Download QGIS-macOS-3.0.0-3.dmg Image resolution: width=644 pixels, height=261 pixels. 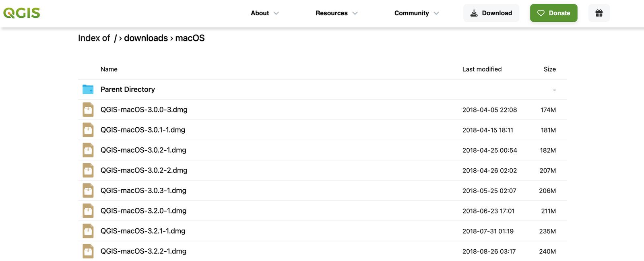pyautogui.click(x=144, y=110)
